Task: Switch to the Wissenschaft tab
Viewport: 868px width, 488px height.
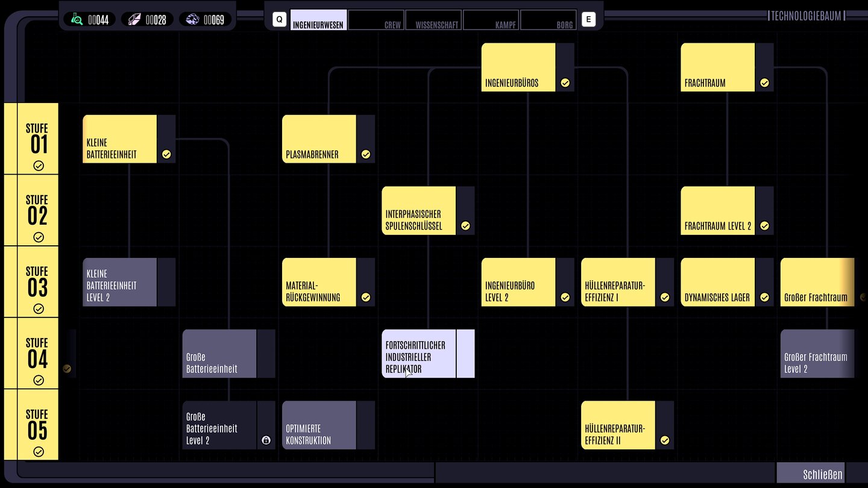Action: (433, 20)
